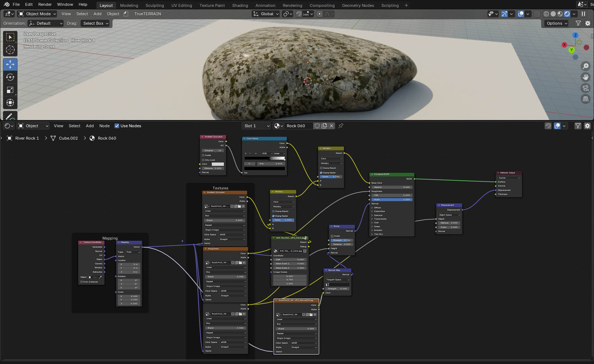Viewport: 594px width, 364px height.
Task: Open the Slot 1 material slot dropdown
Action: [x=257, y=126]
